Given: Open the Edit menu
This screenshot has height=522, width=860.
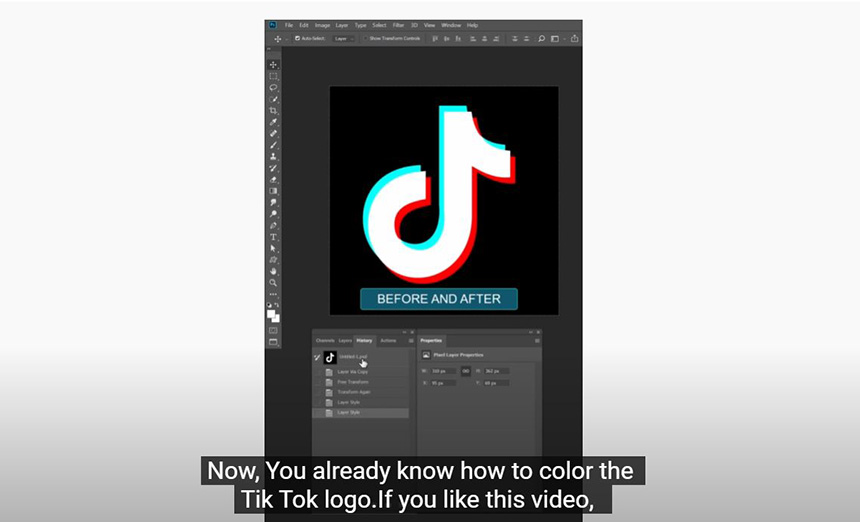Looking at the screenshot, I should [x=303, y=25].
